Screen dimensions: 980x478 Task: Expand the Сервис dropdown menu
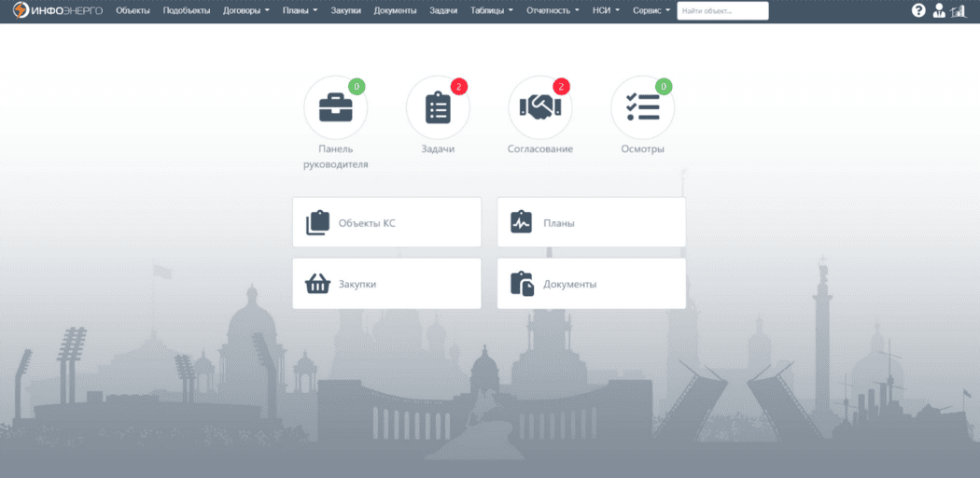(651, 11)
